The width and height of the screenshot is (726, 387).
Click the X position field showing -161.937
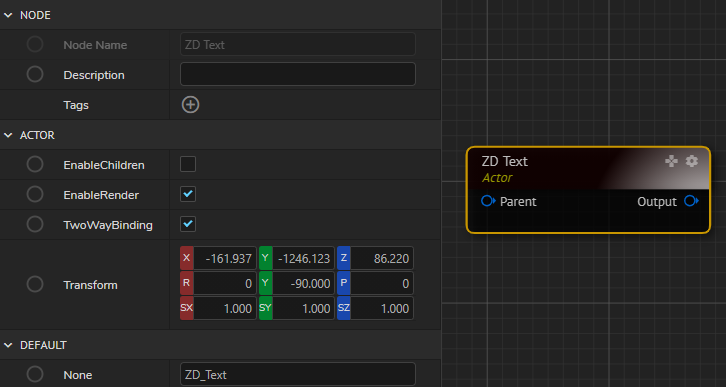[x=225, y=258]
